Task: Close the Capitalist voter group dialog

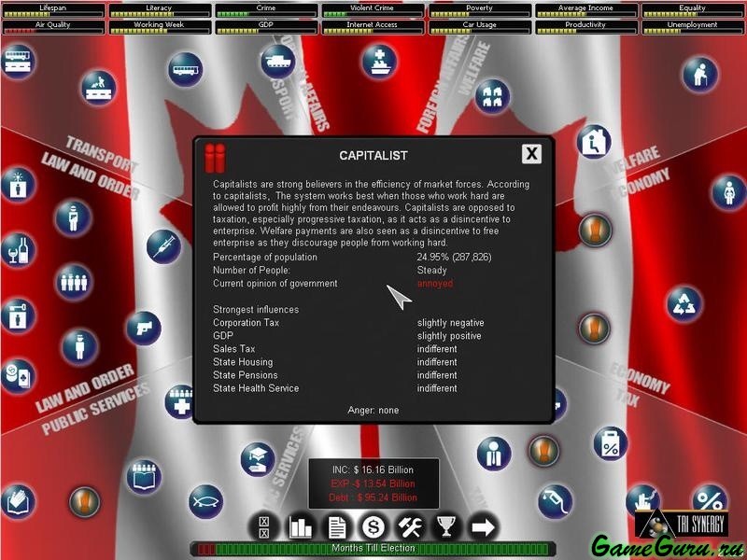Action: point(531,154)
